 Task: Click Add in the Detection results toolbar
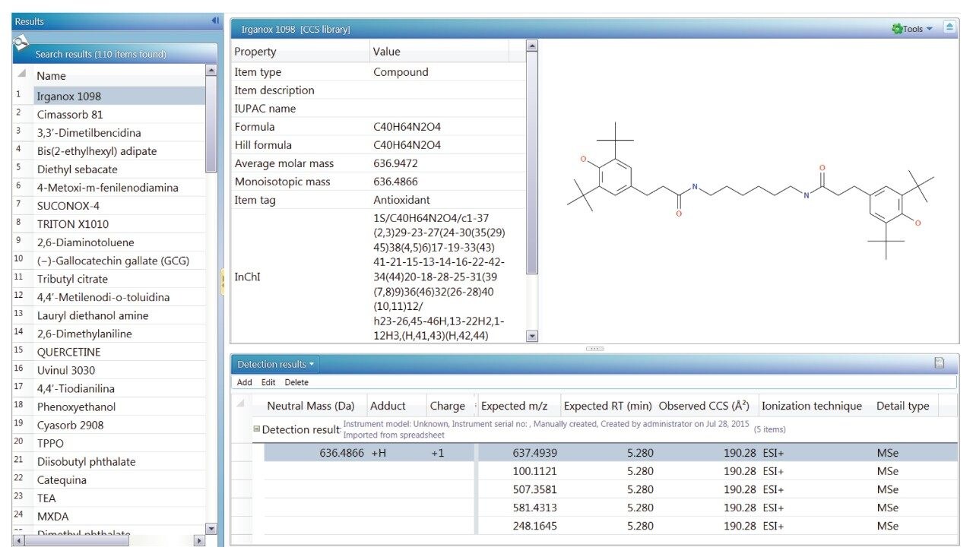point(243,382)
